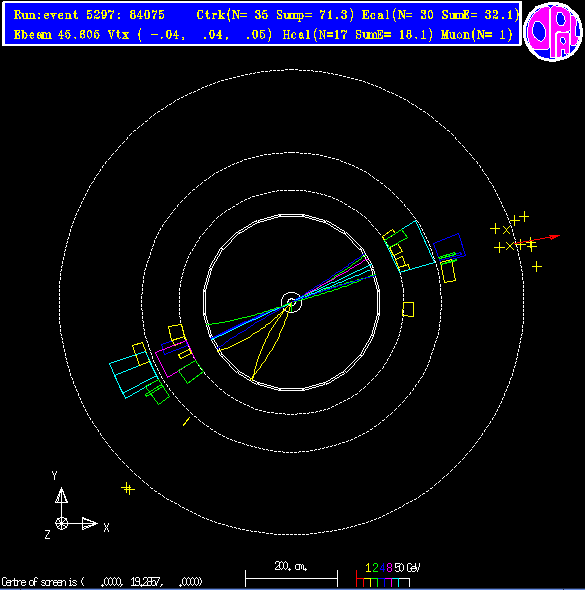Click the isolated yellow square calorimeter hit
Image resolution: width=585 pixels, height=590 pixels.
point(408,309)
